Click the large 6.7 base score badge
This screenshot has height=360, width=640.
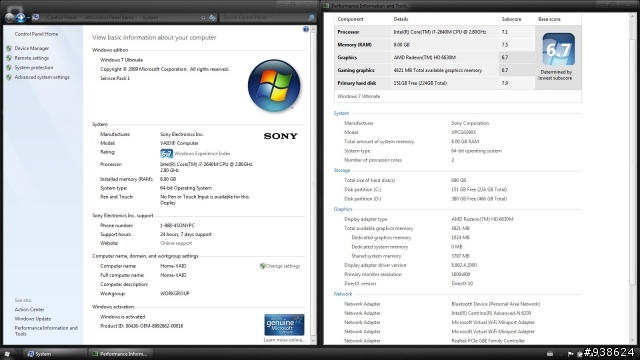tap(558, 49)
